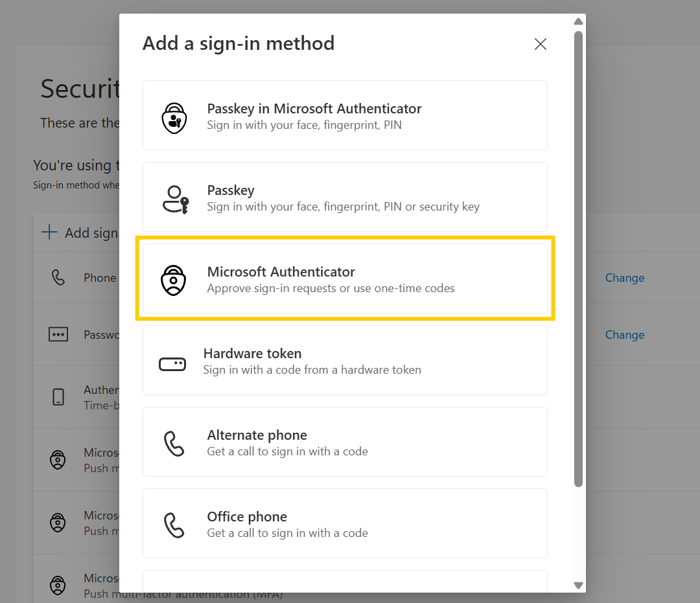
Task: Select the Alternate phone option
Action: (x=345, y=442)
